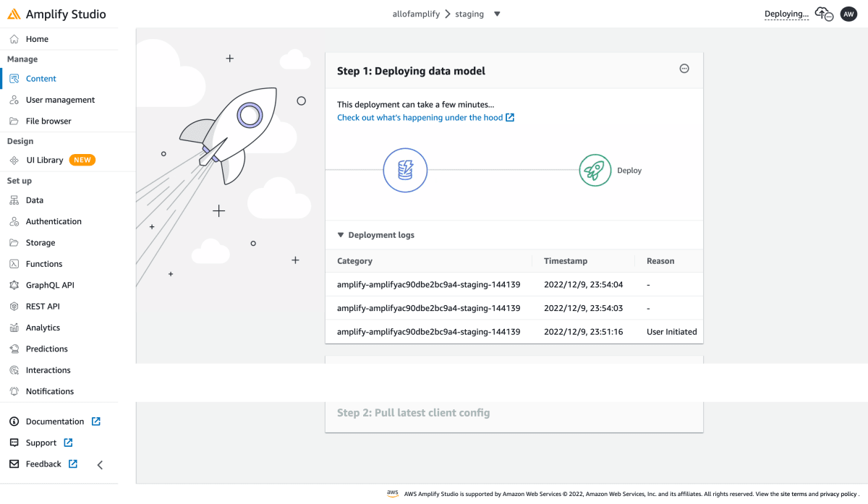
Task: Click the Authentication icon
Action: [x=14, y=222]
